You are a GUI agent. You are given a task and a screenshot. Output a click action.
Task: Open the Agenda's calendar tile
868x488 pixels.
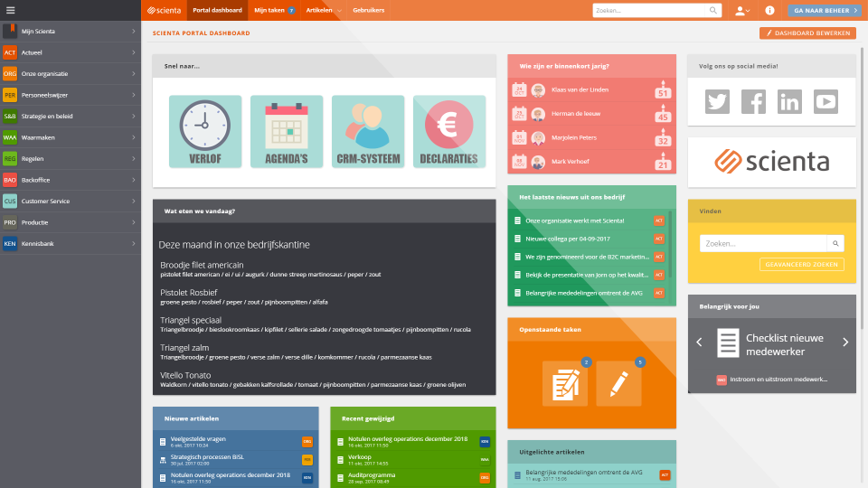click(287, 132)
